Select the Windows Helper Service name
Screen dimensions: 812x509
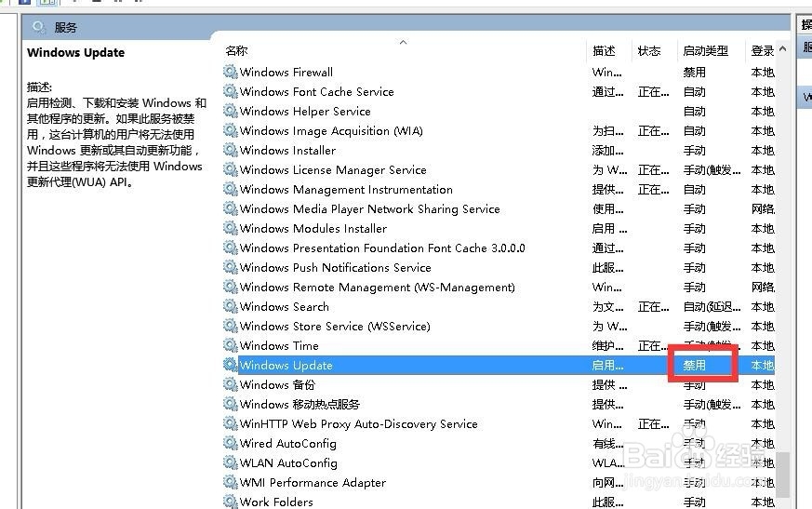(305, 112)
